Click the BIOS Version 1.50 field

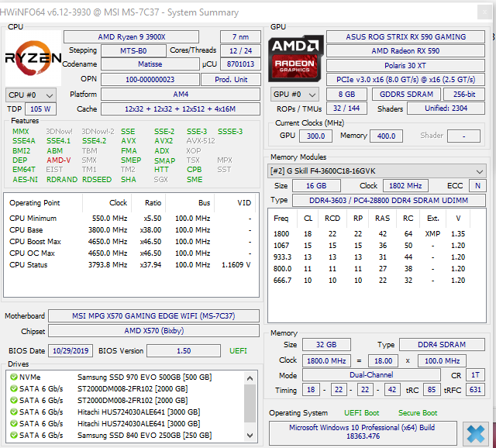coord(184,351)
